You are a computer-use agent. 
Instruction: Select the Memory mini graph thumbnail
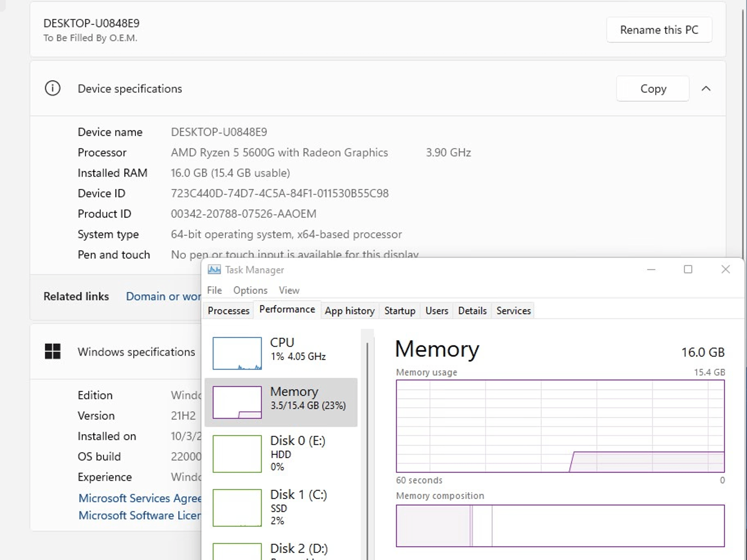(237, 402)
